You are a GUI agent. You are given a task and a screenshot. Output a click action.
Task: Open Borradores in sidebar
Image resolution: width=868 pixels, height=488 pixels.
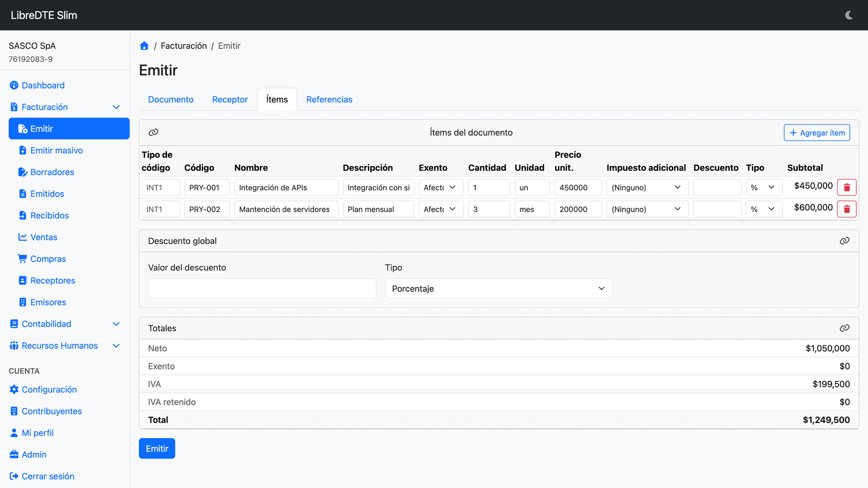46,172
